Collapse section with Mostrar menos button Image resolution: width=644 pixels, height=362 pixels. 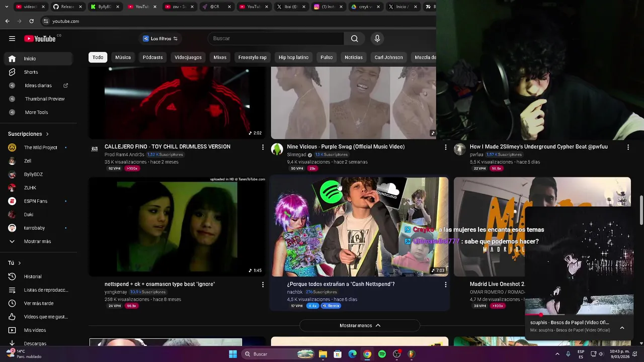coord(360,325)
